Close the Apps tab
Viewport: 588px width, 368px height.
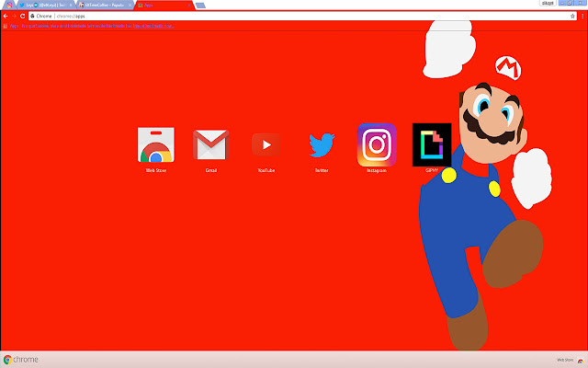click(x=188, y=6)
